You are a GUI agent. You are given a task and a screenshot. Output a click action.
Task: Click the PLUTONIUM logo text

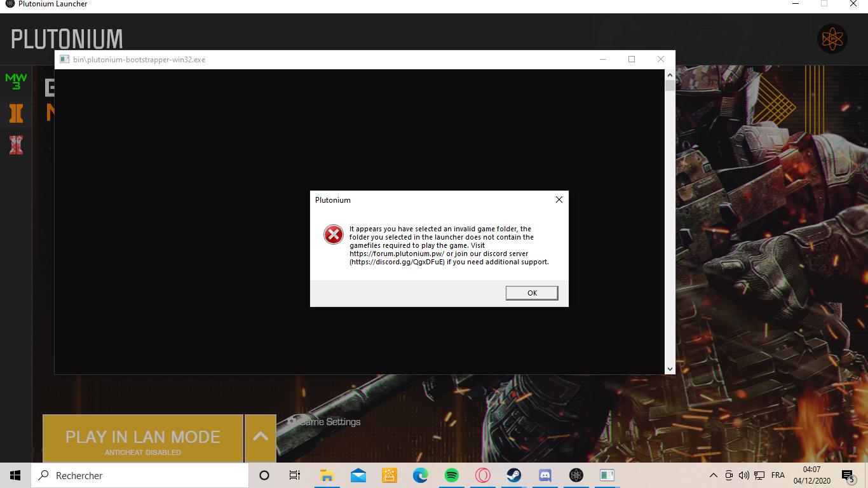pos(67,39)
